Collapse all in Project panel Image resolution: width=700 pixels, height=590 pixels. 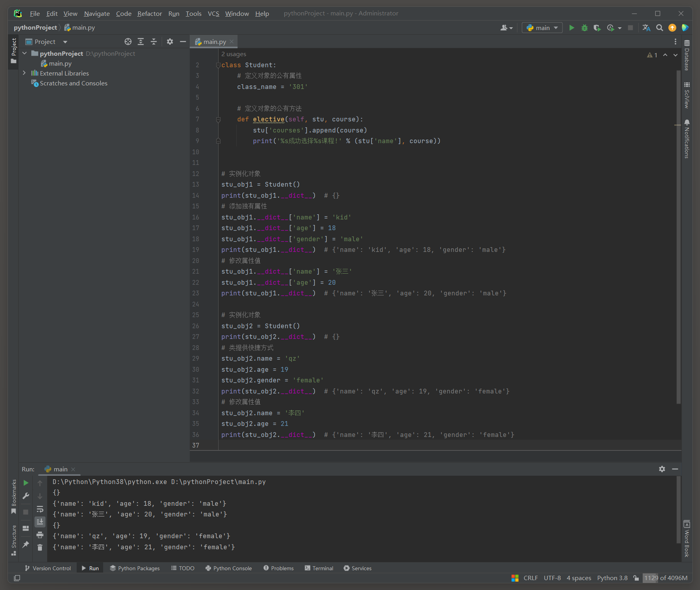click(x=154, y=42)
